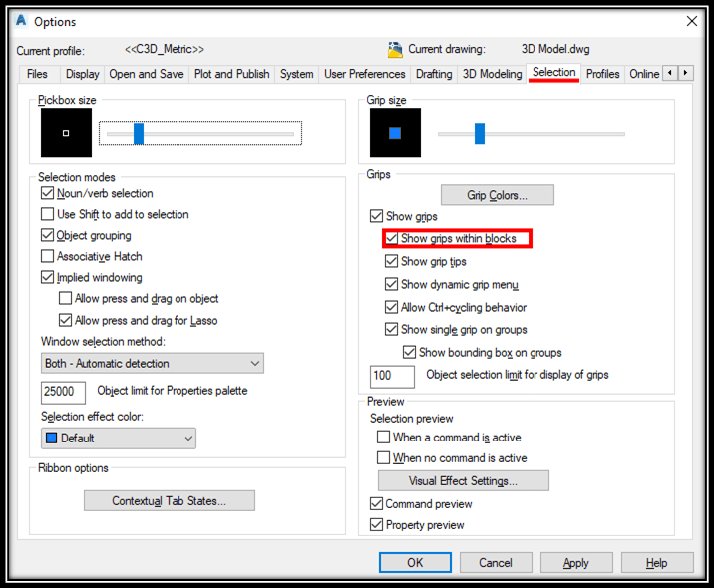Image resolution: width=714 pixels, height=588 pixels.
Task: Click the Pickbox size slider handle
Action: point(139,133)
